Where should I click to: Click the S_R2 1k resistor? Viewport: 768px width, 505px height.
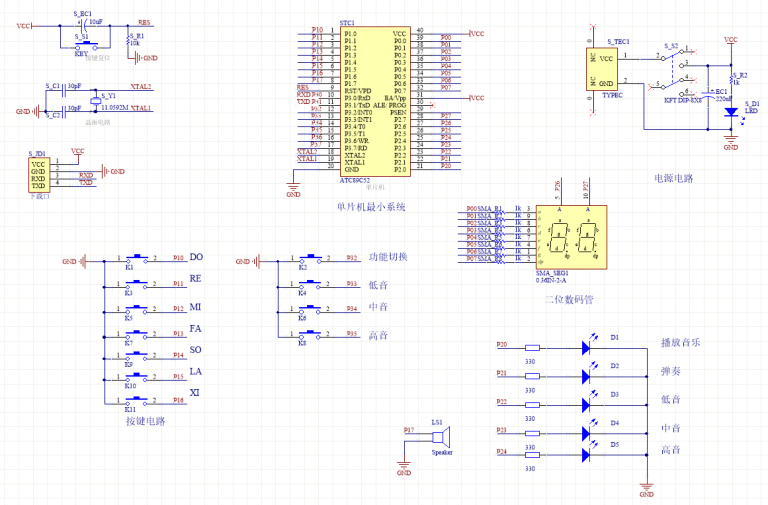tap(731, 79)
